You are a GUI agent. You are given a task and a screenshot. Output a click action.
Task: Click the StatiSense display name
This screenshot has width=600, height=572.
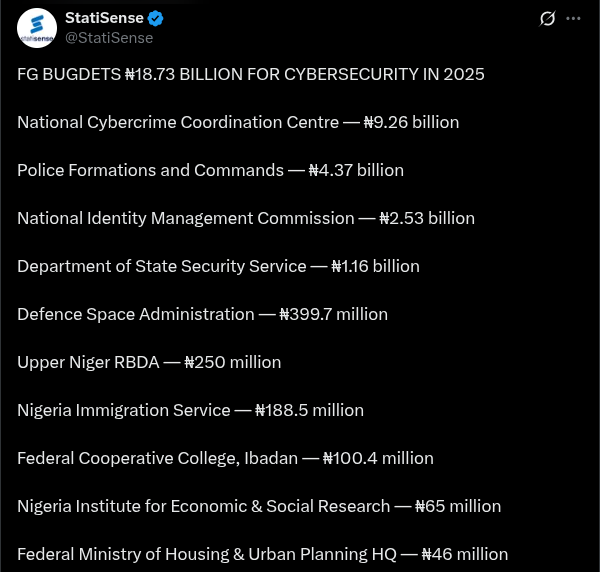[x=104, y=18]
